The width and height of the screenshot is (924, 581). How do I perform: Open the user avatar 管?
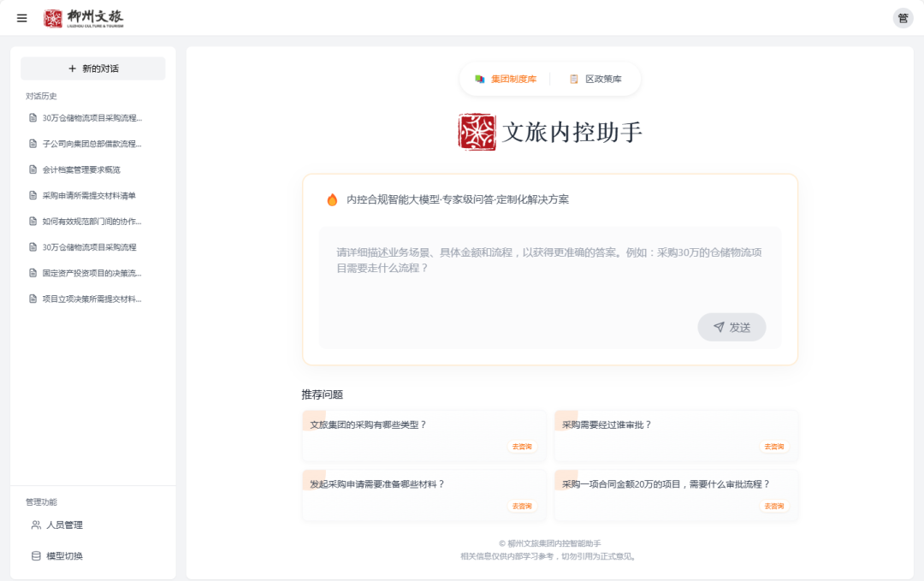point(903,18)
